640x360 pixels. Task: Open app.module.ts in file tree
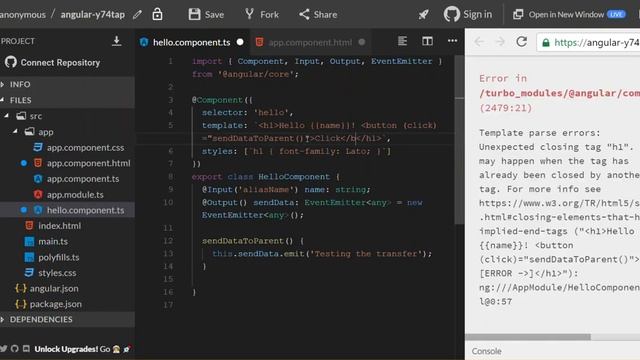click(75, 194)
